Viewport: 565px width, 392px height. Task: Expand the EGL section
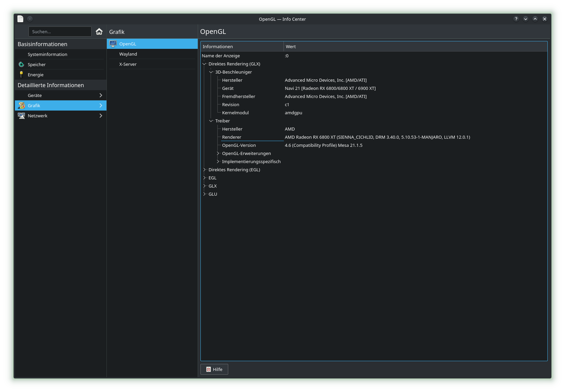[x=204, y=178]
